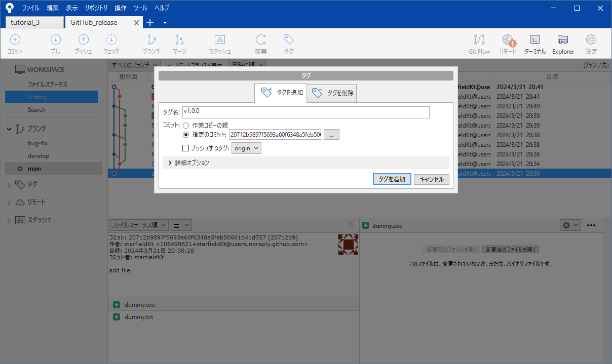Select the main branch
Image resolution: width=612 pixels, height=364 pixels.
click(x=54, y=169)
